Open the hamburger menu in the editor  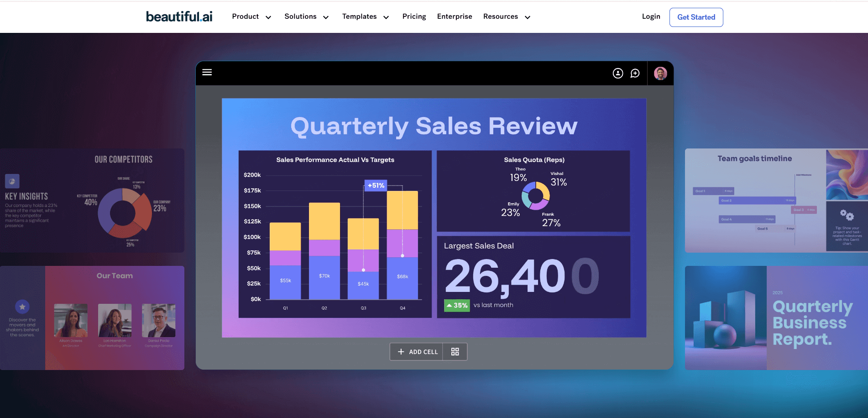point(207,72)
